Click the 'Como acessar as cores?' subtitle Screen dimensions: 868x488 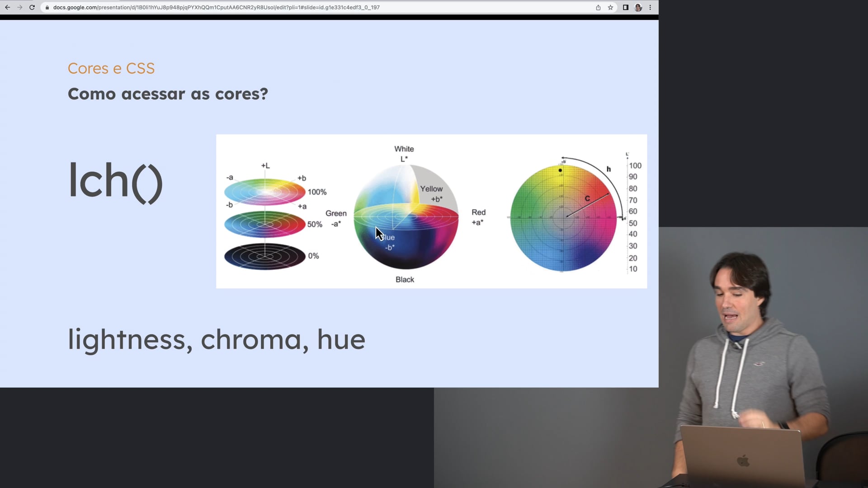(168, 94)
